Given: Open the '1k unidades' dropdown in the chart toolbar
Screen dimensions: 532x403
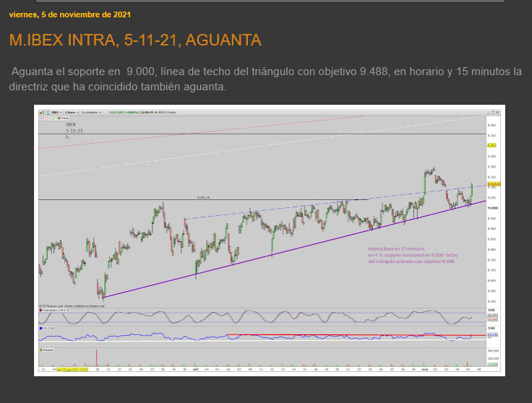Looking at the screenshot, I should (91, 112).
